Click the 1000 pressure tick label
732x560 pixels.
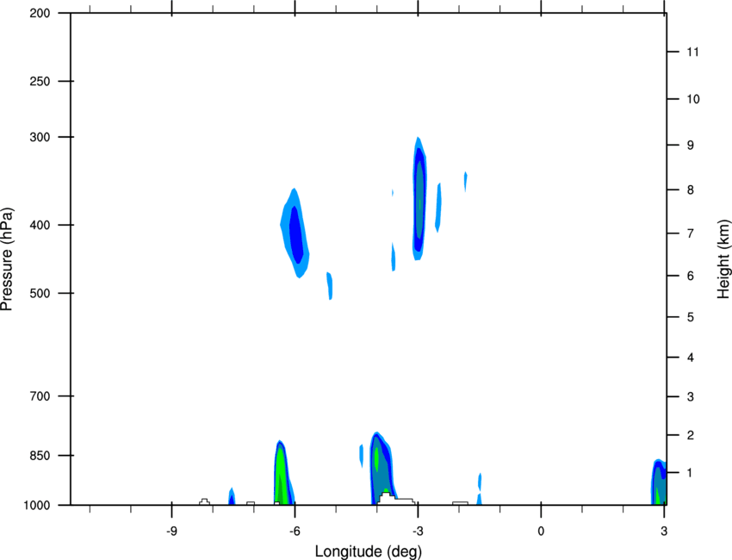click(x=36, y=506)
